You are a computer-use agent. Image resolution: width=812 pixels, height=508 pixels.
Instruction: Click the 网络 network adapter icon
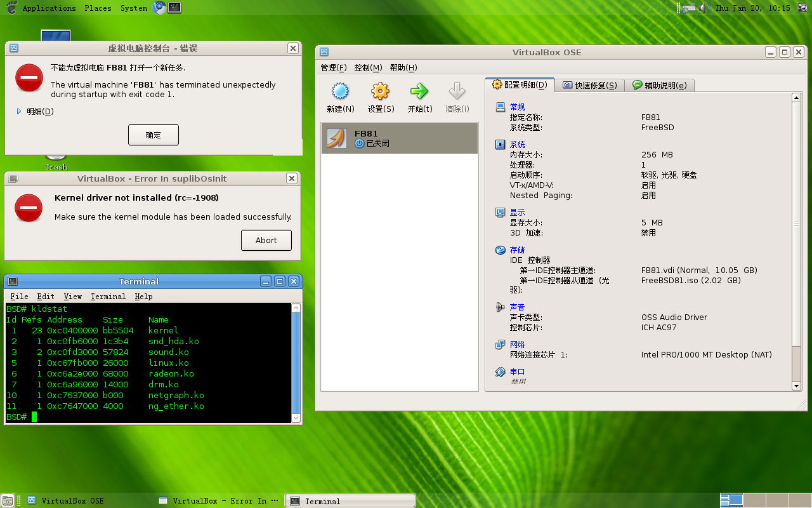501,345
